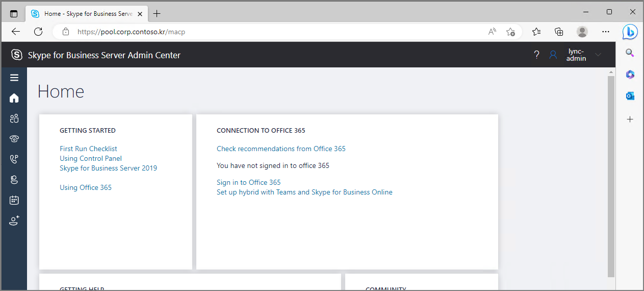Open the Using Office 365 link

(86, 187)
